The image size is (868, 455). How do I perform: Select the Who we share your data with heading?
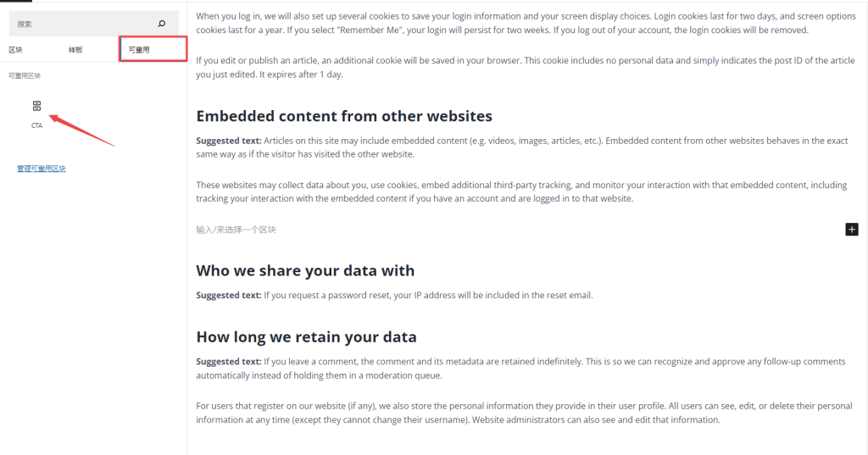point(305,270)
